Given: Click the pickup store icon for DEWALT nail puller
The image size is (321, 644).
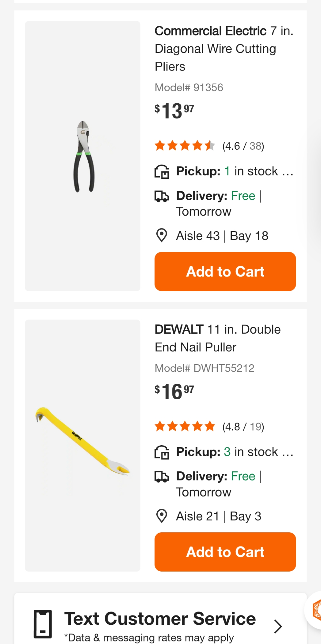Looking at the screenshot, I should pyautogui.click(x=162, y=452).
